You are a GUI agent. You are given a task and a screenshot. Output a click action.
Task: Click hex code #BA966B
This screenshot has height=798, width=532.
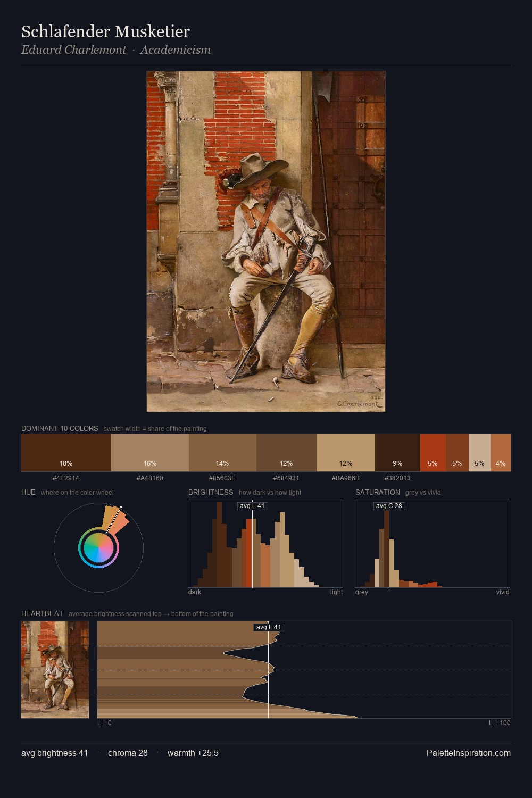click(346, 478)
